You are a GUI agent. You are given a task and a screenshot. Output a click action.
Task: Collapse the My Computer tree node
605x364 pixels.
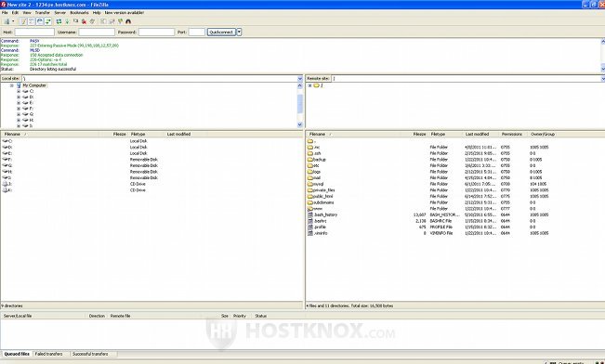click(x=12, y=85)
